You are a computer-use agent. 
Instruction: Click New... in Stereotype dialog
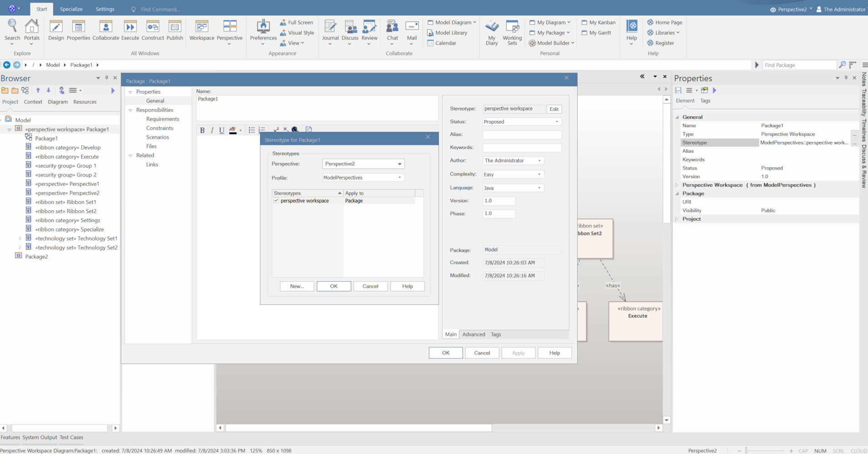pos(297,286)
